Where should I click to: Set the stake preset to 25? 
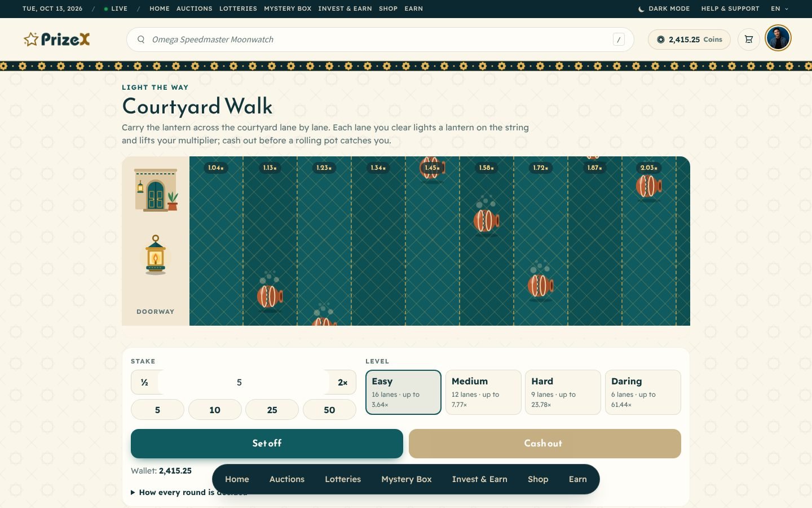coord(272,410)
